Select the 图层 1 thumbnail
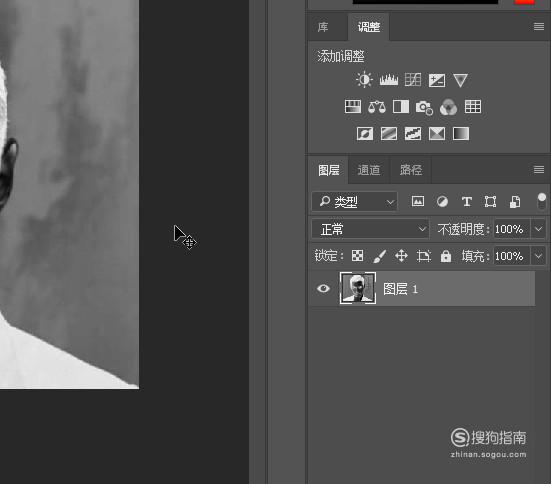 (358, 288)
